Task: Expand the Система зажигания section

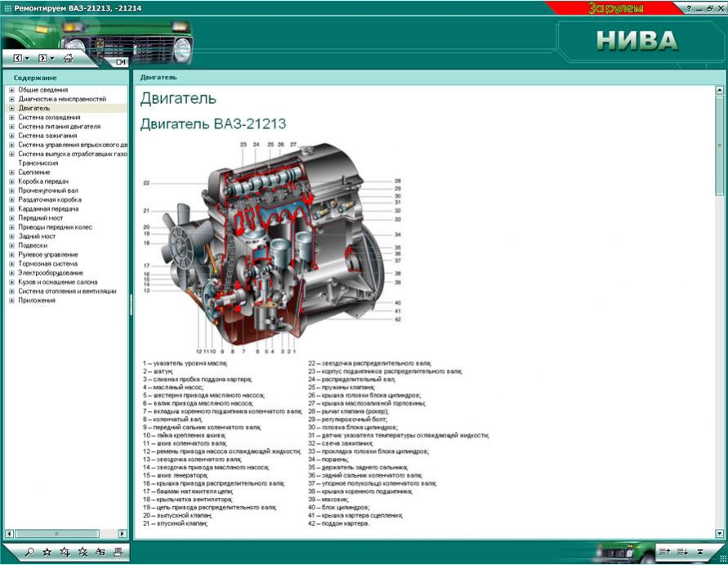Action: [11, 136]
